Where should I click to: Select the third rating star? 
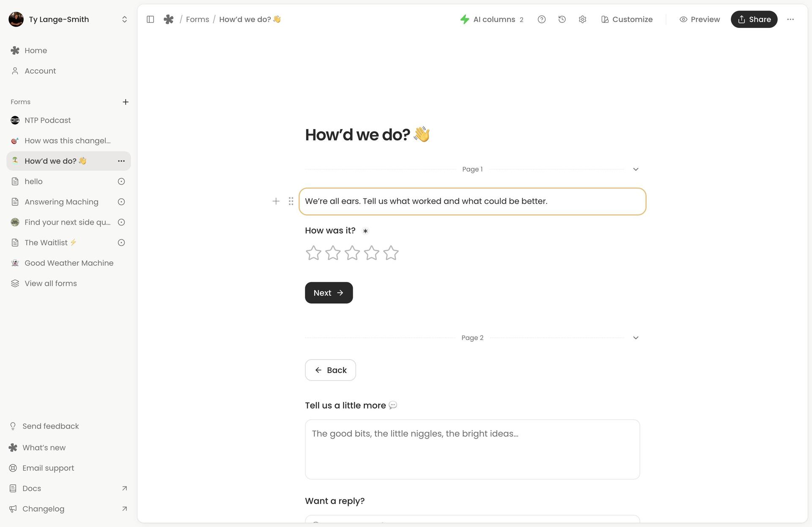[352, 253]
